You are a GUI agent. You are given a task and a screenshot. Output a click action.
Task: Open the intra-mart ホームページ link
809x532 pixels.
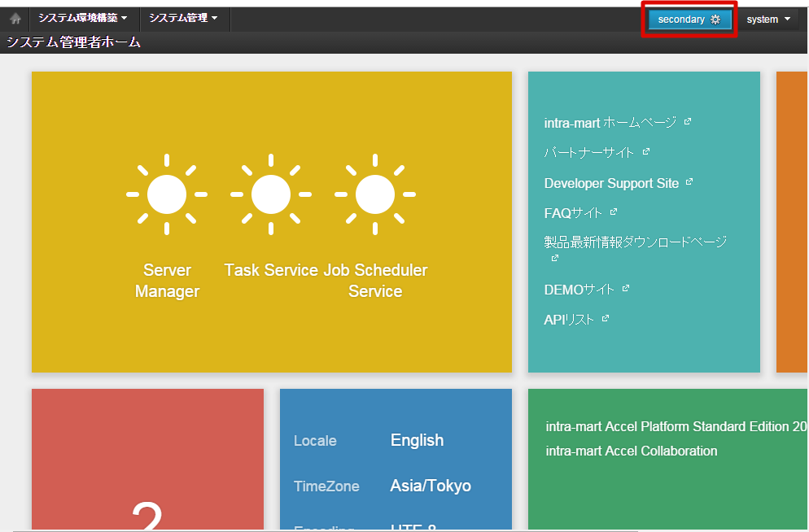coord(610,123)
